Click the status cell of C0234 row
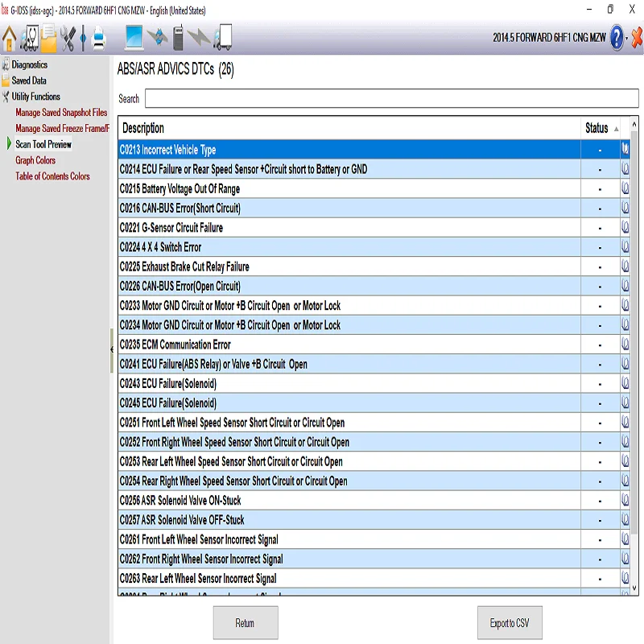This screenshot has width=644, height=644. tap(600, 325)
